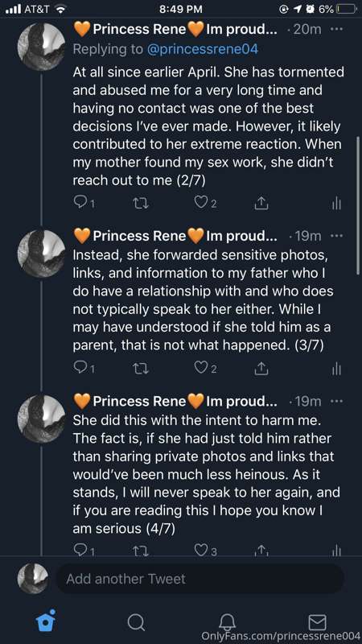Open the Messages envelope tab
The height and width of the screenshot is (644, 362).
click(317, 621)
